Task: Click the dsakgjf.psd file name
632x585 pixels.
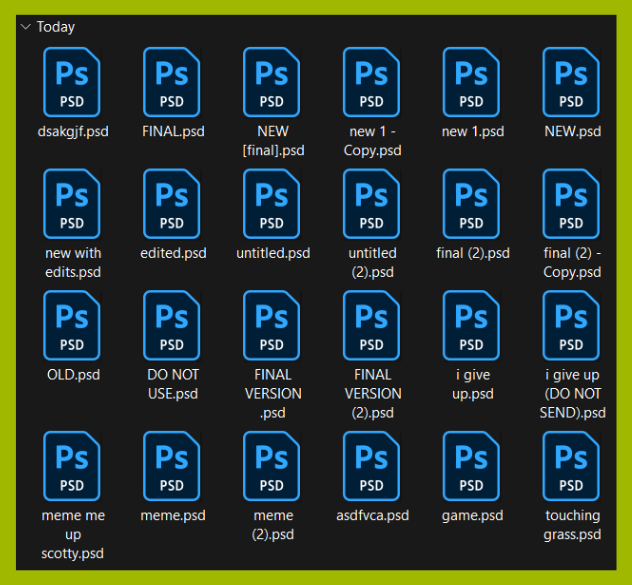Action: (x=73, y=132)
